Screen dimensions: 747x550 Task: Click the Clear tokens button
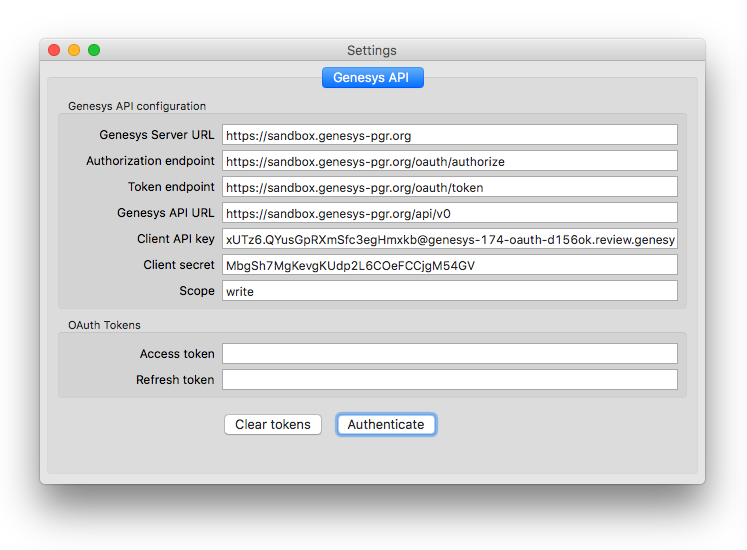click(x=273, y=425)
